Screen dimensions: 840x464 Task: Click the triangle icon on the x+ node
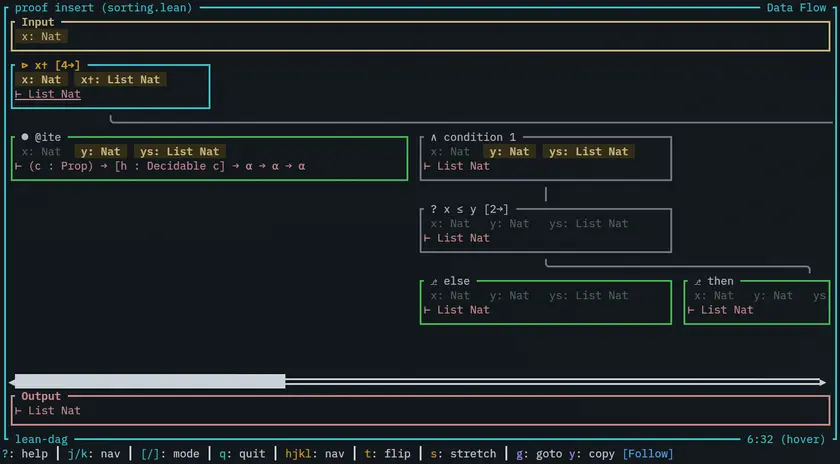25,65
